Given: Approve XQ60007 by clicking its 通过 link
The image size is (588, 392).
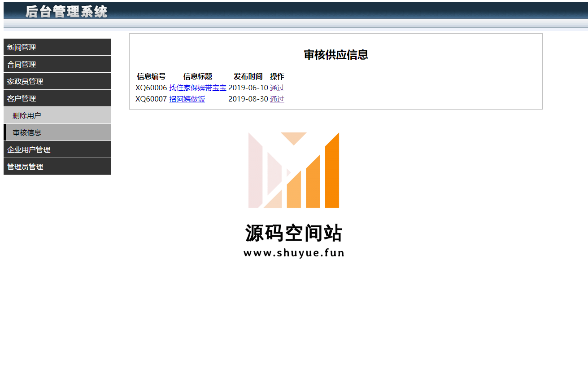Looking at the screenshot, I should 277,99.
